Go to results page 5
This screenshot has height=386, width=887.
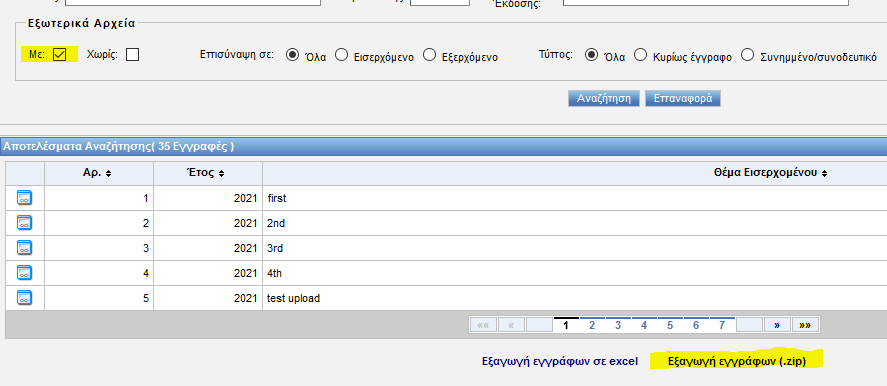(x=670, y=325)
